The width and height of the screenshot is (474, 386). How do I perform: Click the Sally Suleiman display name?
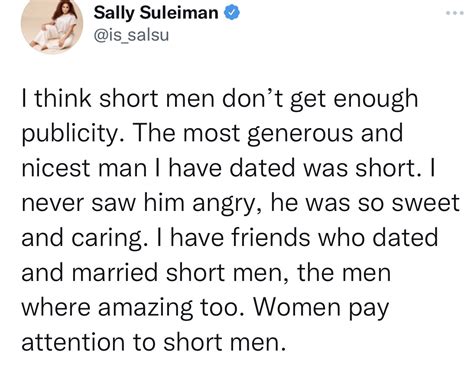[156, 13]
